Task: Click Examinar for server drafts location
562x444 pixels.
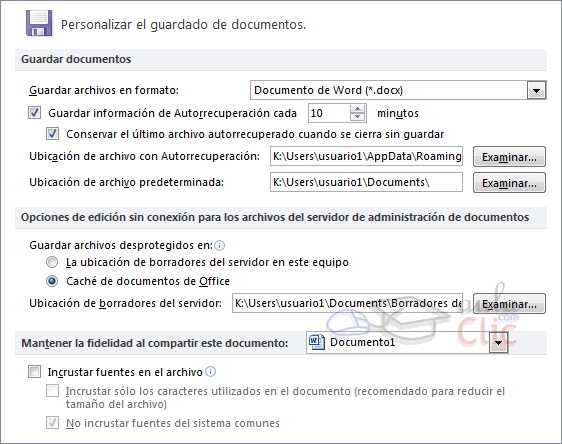Action: coord(509,304)
